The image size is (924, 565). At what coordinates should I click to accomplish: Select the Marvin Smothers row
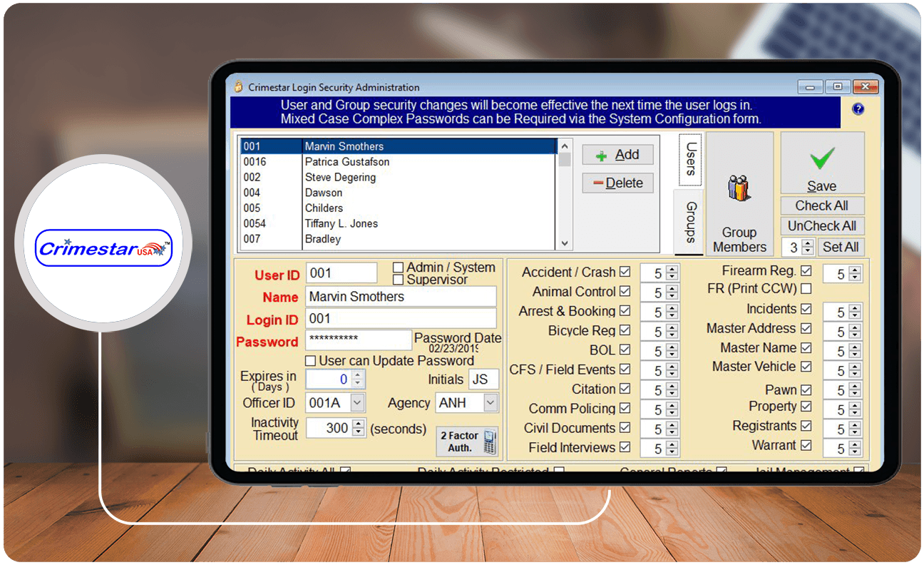(x=398, y=146)
